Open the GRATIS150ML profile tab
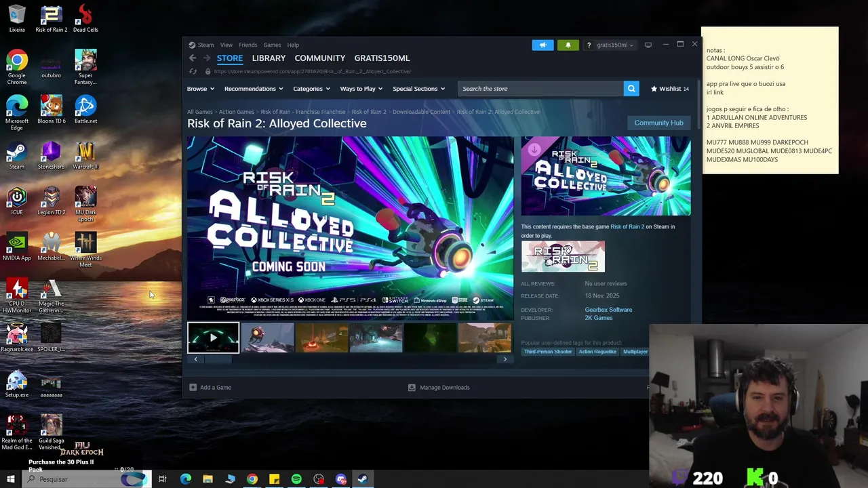The image size is (868, 488). point(382,58)
